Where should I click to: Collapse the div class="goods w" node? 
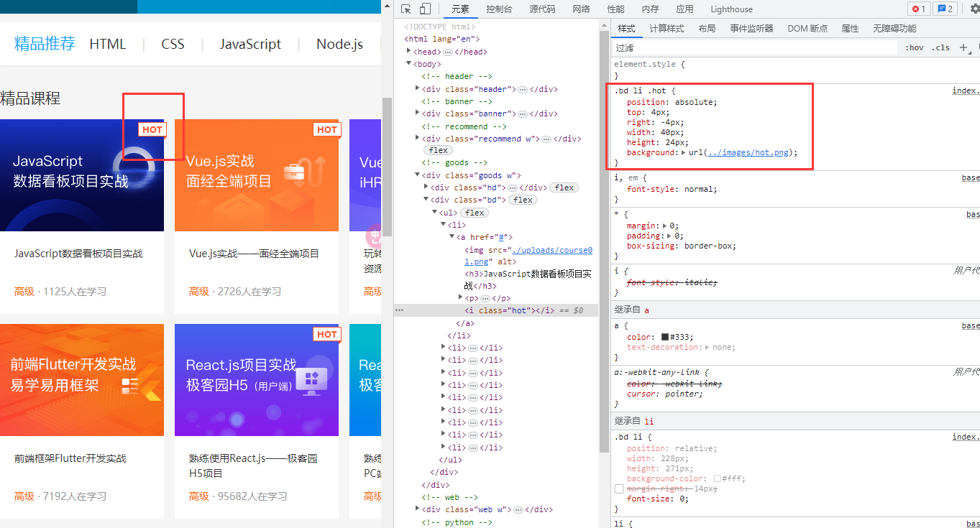[x=418, y=175]
